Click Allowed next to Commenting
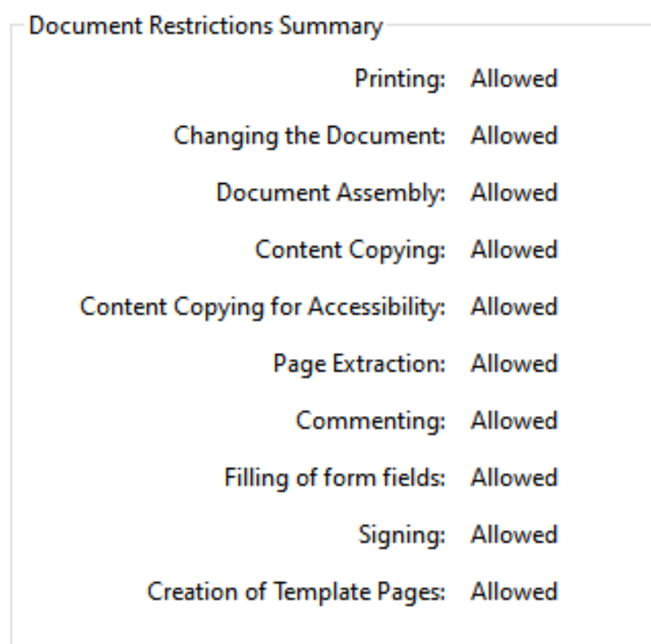The width and height of the screenshot is (651, 644). (514, 420)
